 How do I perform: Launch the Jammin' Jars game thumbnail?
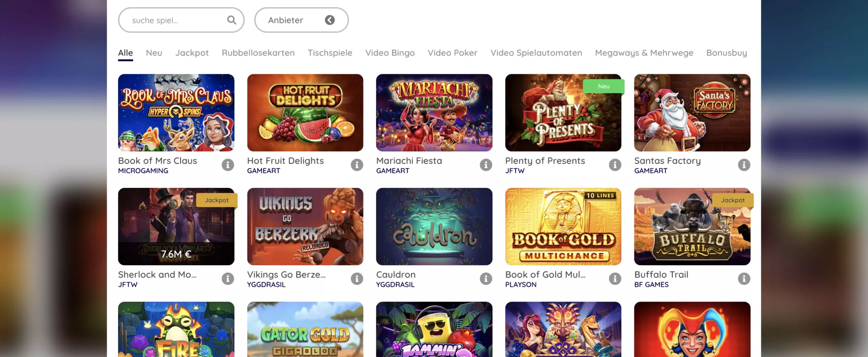(434, 329)
